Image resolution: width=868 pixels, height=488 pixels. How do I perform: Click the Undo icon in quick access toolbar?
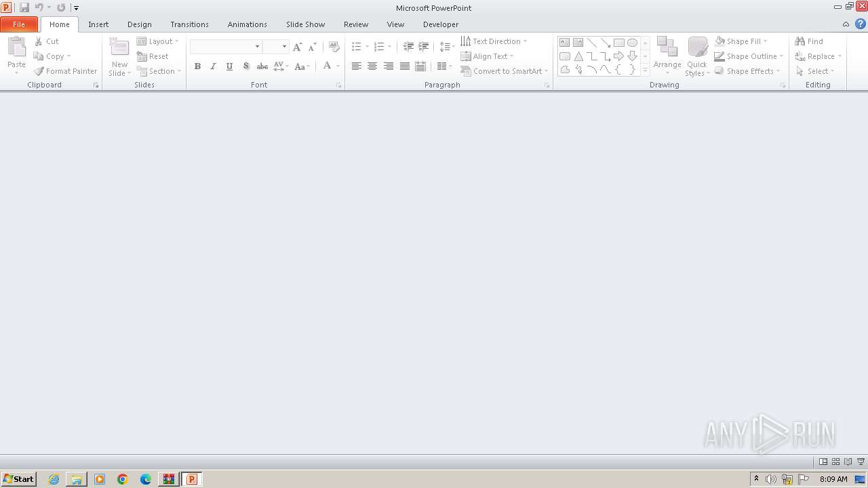(x=39, y=7)
